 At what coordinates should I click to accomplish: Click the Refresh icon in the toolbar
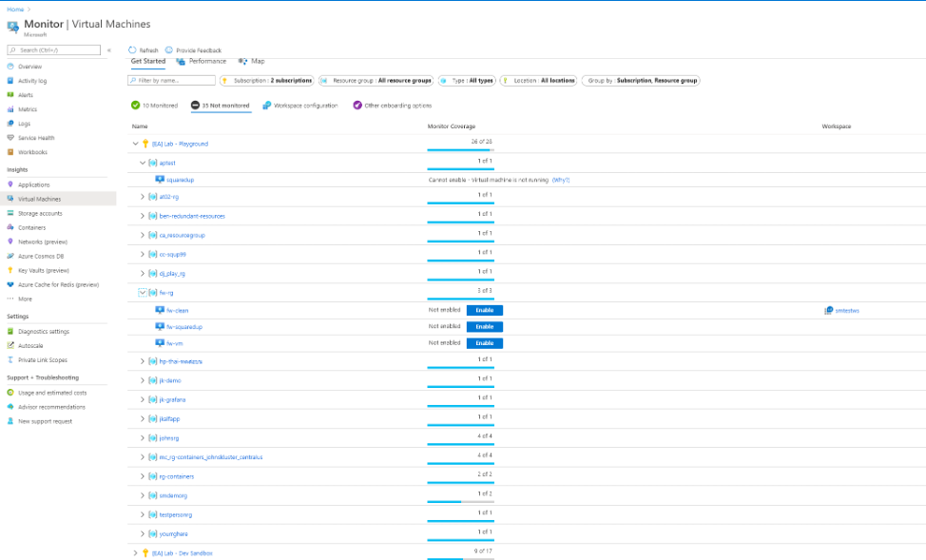point(132,50)
